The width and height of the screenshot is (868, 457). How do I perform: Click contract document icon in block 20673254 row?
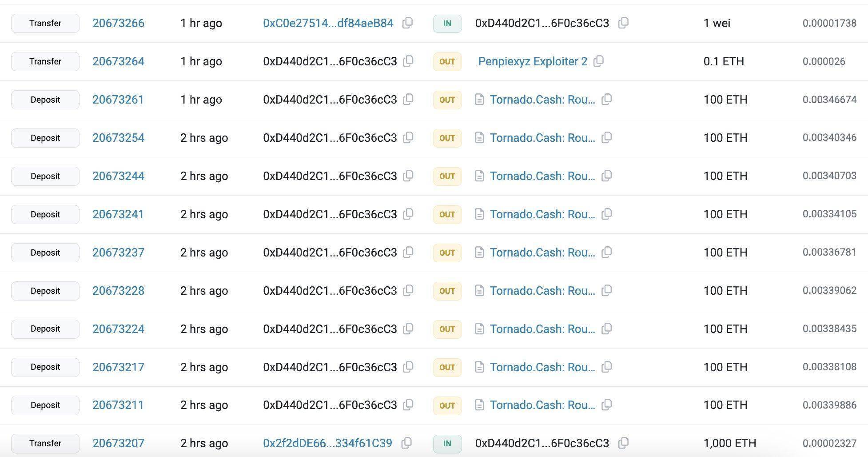click(x=479, y=138)
